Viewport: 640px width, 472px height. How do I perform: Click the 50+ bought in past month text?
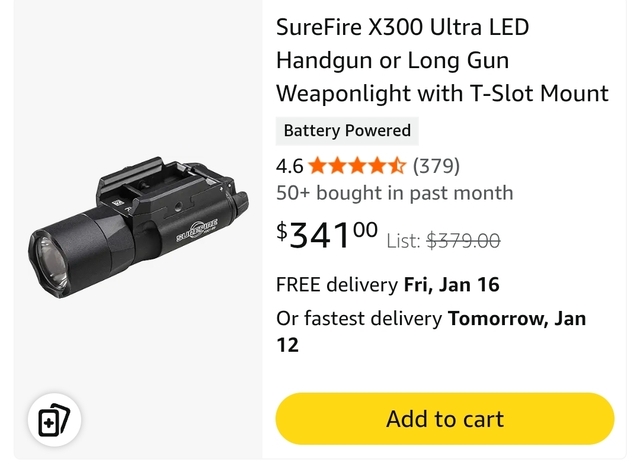point(394,193)
